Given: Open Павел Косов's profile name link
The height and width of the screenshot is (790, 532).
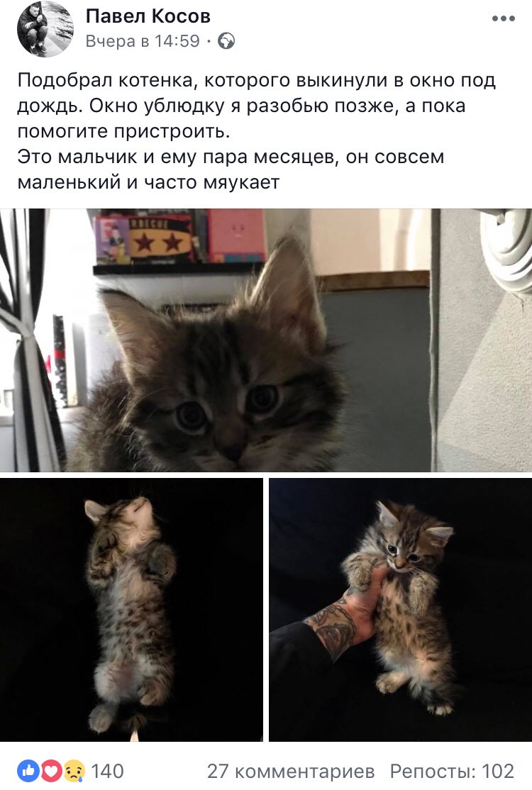Looking at the screenshot, I should coord(148,16).
